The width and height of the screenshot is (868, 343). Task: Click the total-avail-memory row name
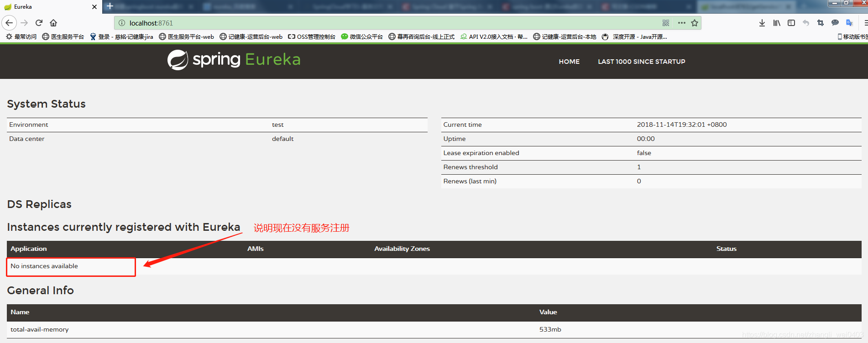40,329
